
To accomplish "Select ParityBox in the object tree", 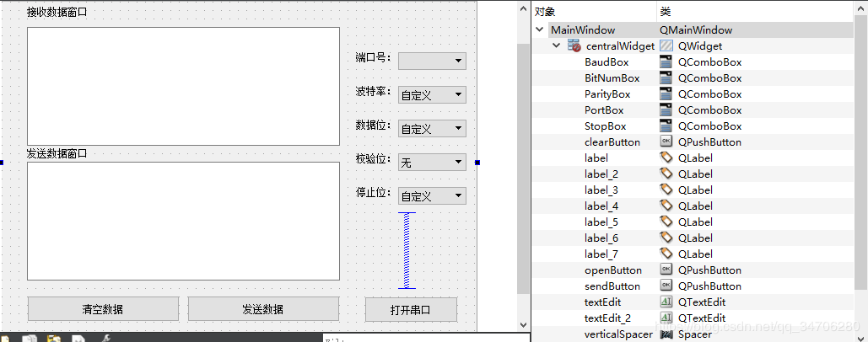I will (607, 94).
